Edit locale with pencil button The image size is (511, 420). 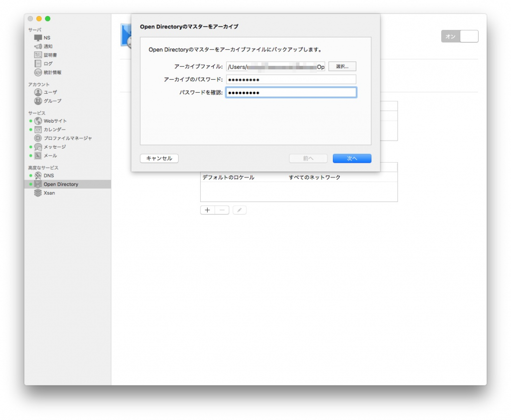click(240, 210)
